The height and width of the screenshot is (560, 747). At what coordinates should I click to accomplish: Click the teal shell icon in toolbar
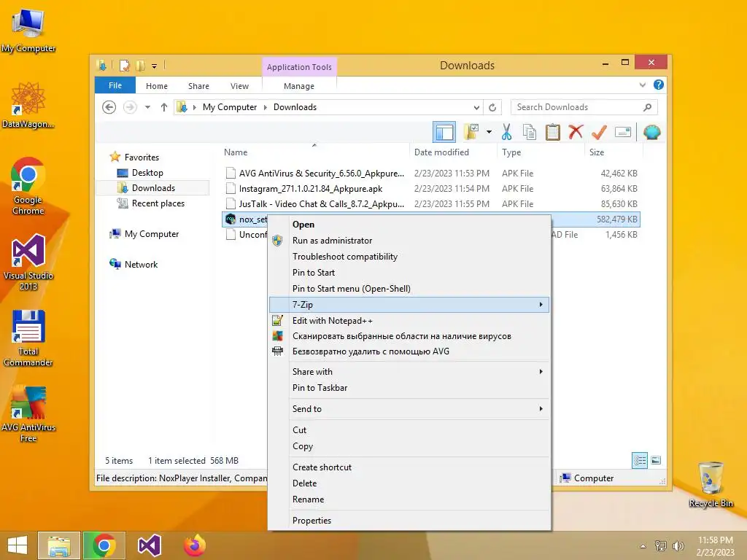pos(651,132)
